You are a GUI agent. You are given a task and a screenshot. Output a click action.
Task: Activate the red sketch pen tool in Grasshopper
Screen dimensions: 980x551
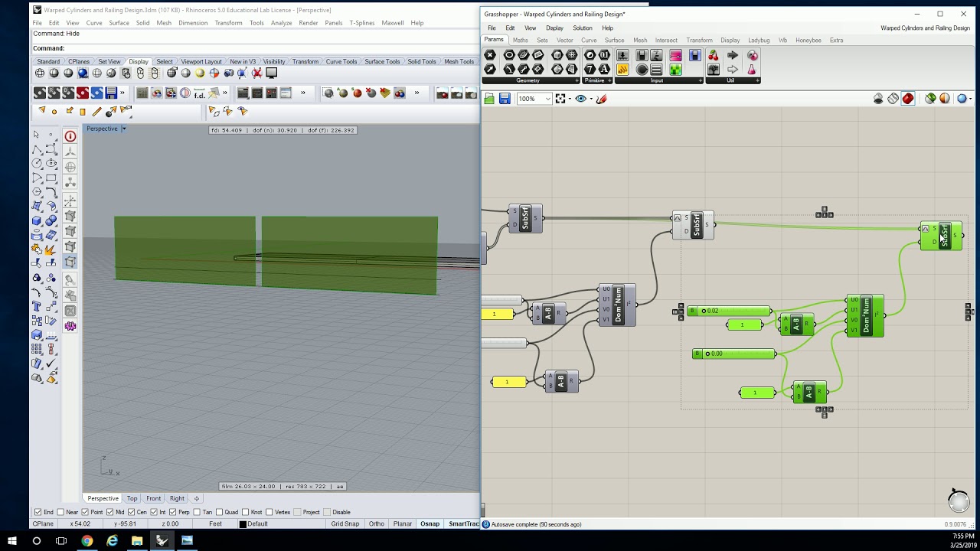pos(602,99)
